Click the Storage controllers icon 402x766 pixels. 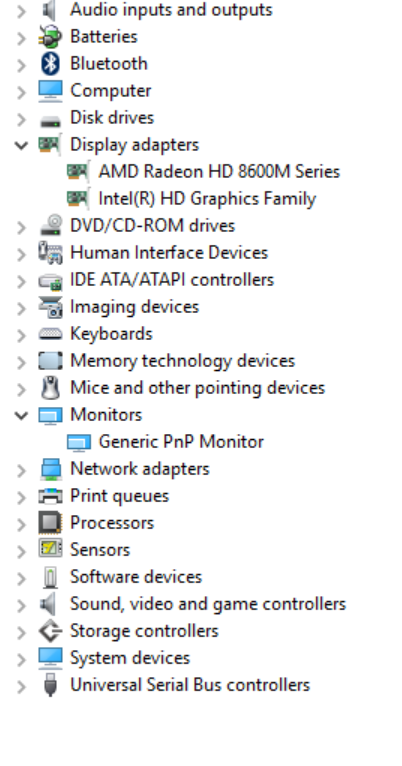(x=50, y=631)
